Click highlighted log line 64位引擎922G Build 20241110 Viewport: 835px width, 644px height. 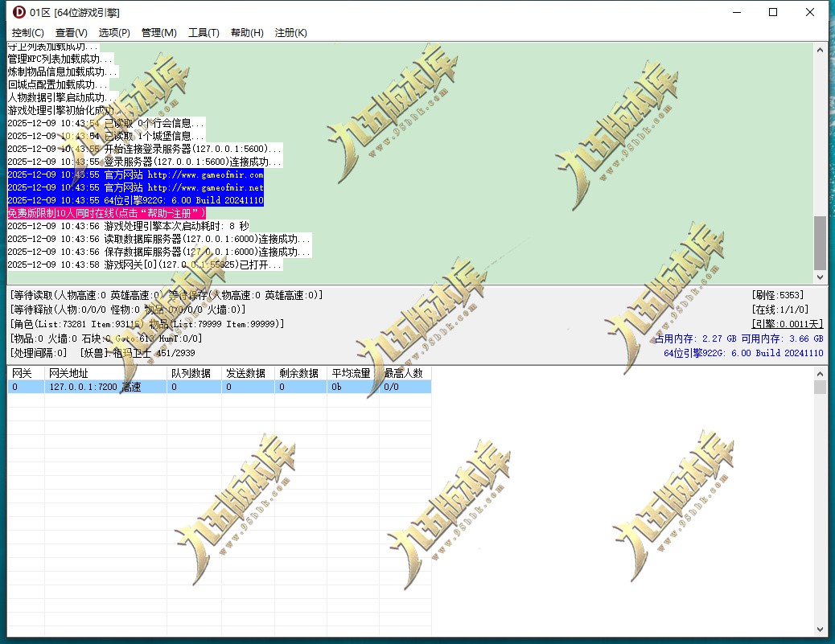pyautogui.click(x=135, y=200)
